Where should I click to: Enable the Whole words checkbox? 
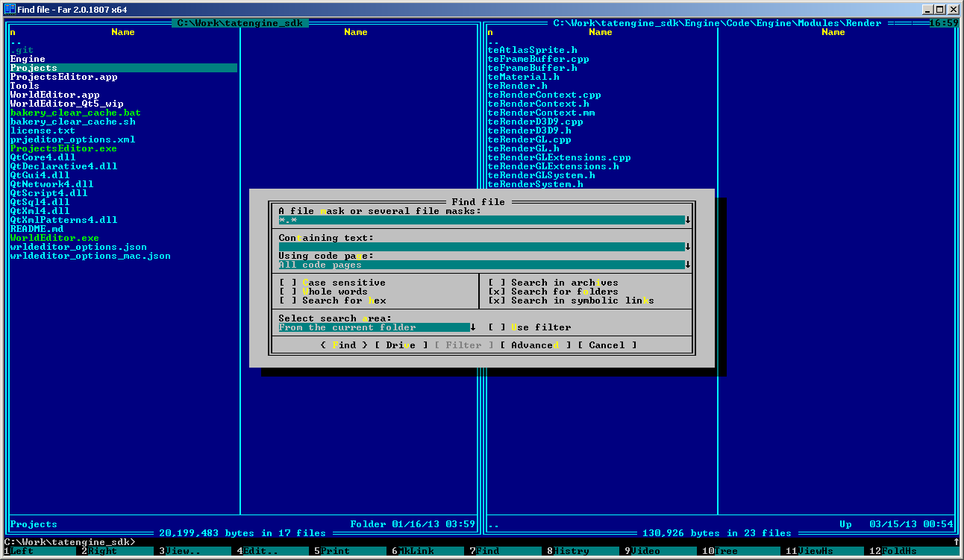coord(288,292)
